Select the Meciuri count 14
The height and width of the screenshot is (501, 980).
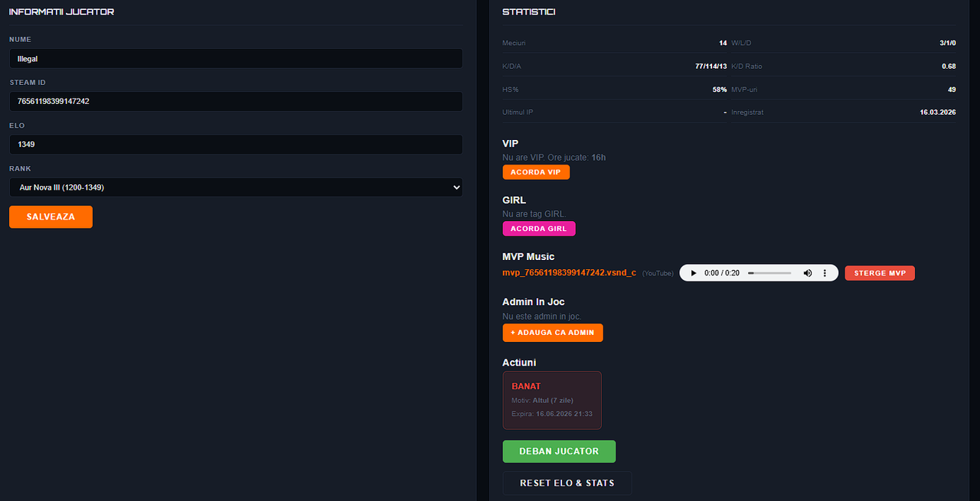point(723,43)
